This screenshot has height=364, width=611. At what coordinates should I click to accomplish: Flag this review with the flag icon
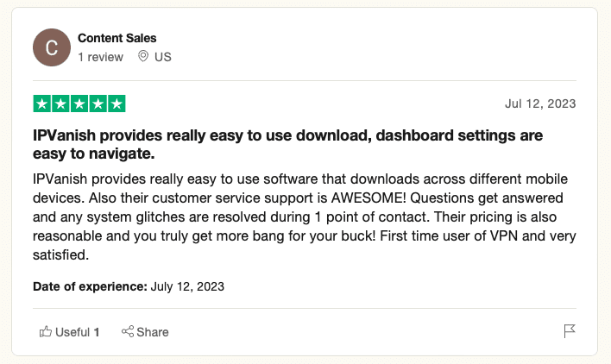point(570,331)
